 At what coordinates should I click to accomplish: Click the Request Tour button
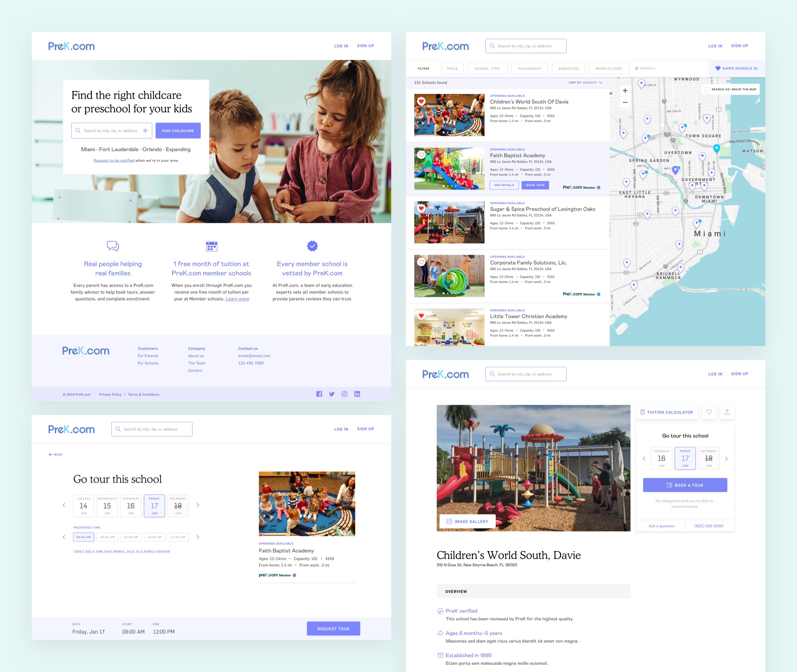pos(333,629)
